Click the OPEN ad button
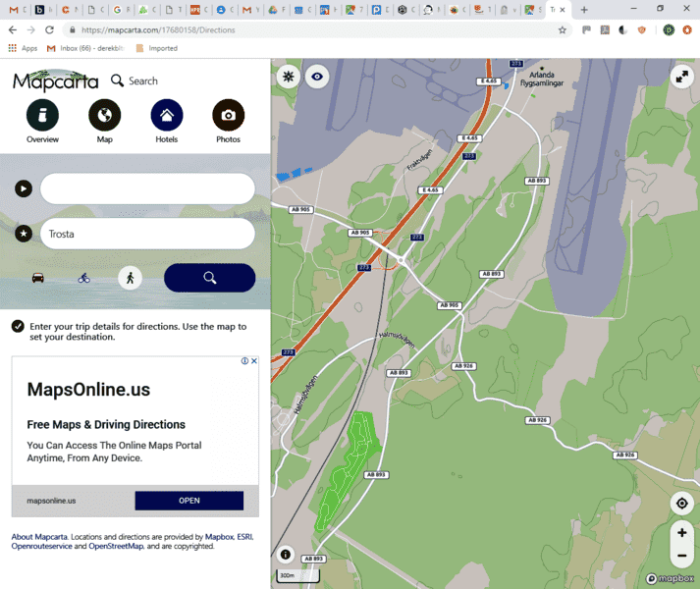 coord(188,501)
